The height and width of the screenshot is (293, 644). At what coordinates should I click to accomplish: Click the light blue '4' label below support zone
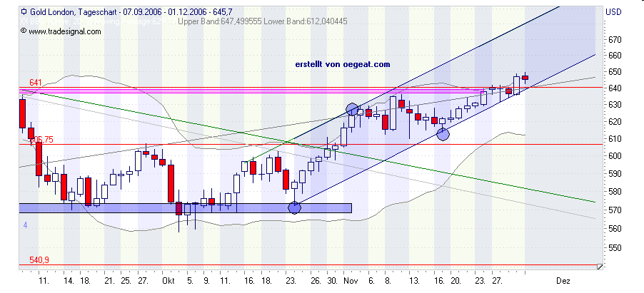coord(25,225)
